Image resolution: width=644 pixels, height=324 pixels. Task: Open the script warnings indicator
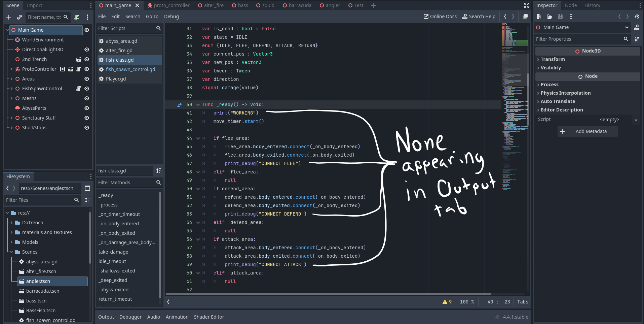pos(447,302)
